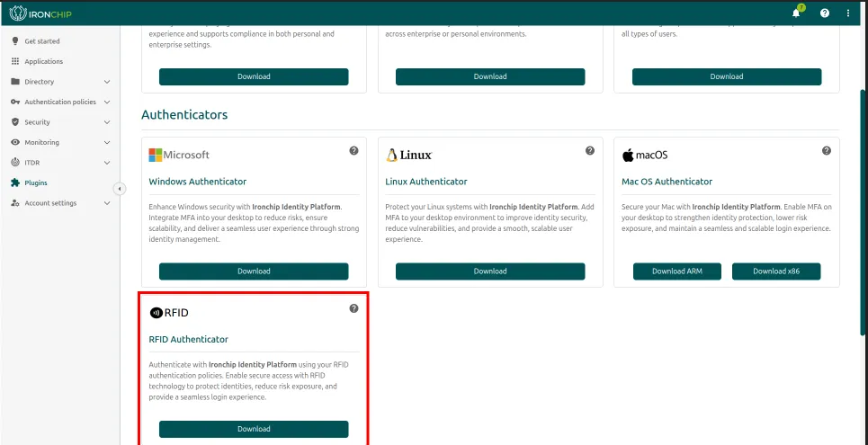Expand the Account settings chevron

tap(107, 203)
